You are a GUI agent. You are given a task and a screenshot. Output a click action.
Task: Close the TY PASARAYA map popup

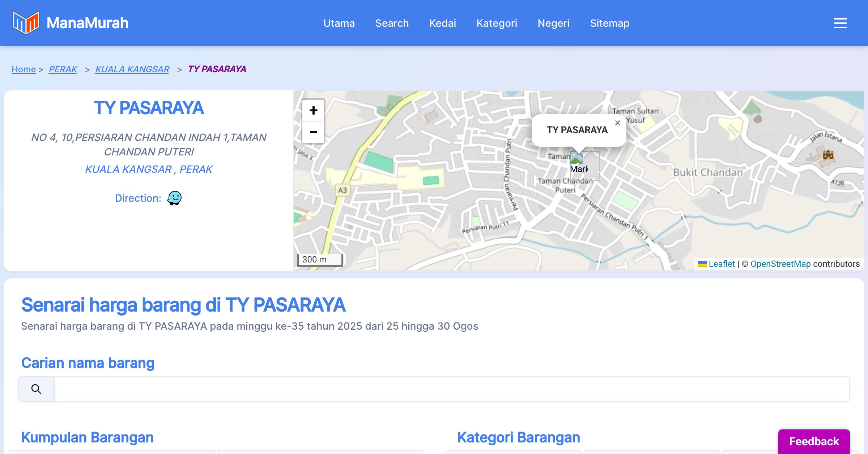[x=617, y=123]
